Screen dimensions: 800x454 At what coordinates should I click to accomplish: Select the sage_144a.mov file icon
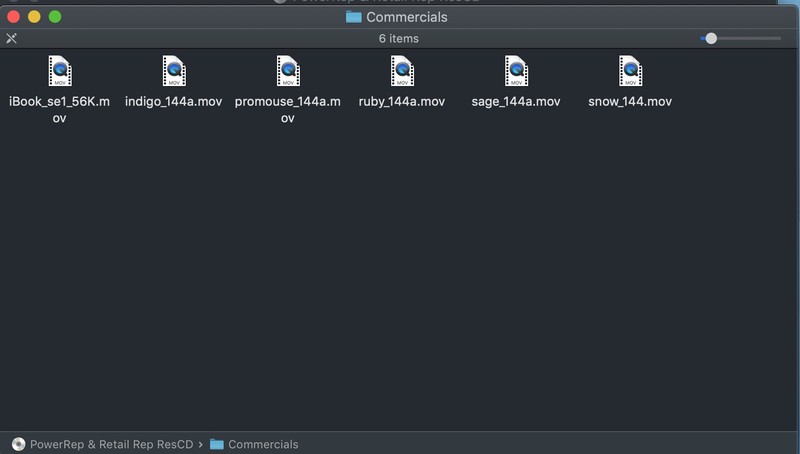(x=516, y=71)
